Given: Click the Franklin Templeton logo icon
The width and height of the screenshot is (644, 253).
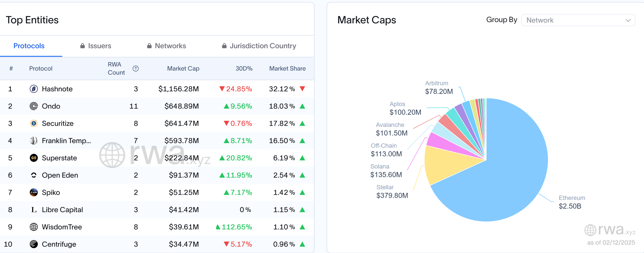Looking at the screenshot, I should (x=34, y=141).
